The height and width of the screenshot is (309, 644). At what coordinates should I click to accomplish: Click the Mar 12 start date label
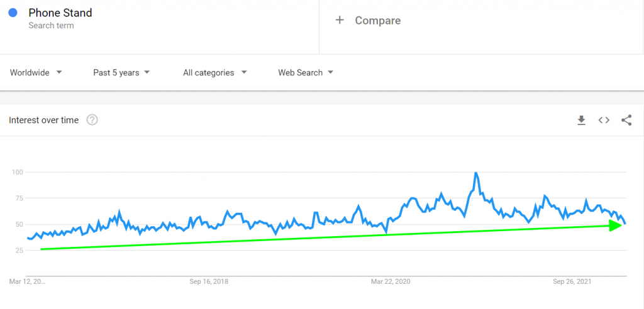pyautogui.click(x=28, y=281)
